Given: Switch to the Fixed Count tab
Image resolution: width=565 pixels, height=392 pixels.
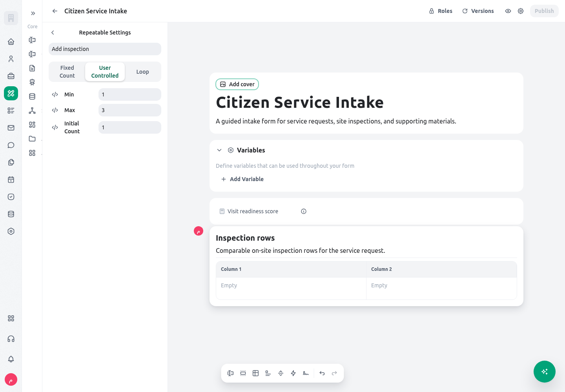Looking at the screenshot, I should 67,72.
